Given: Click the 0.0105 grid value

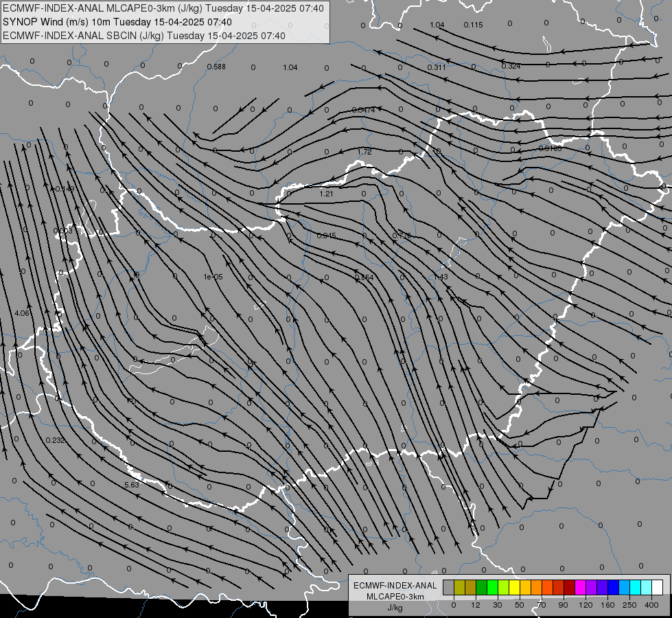Looking at the screenshot, I should point(550,148).
